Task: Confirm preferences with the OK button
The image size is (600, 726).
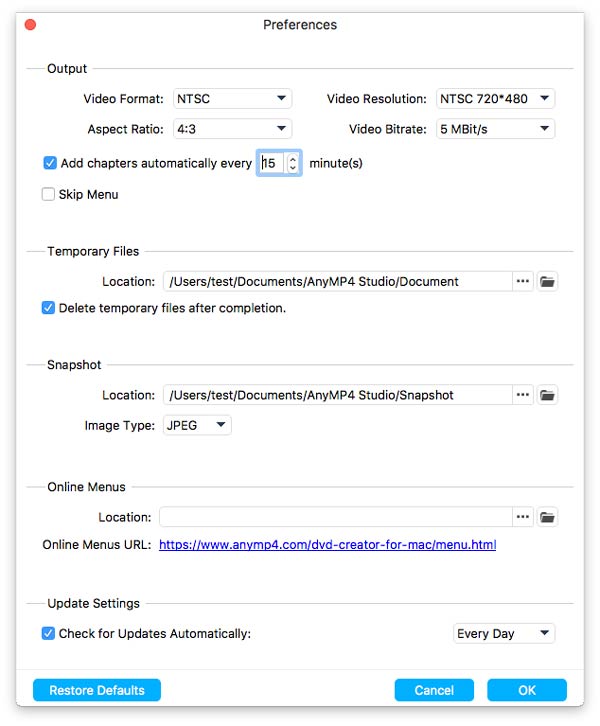Action: 526,690
